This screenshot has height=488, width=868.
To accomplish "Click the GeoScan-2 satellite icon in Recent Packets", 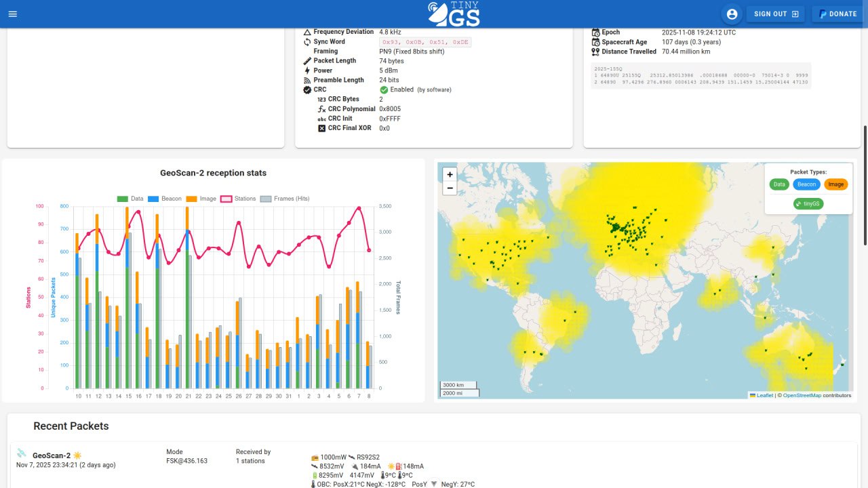I will click(22, 453).
